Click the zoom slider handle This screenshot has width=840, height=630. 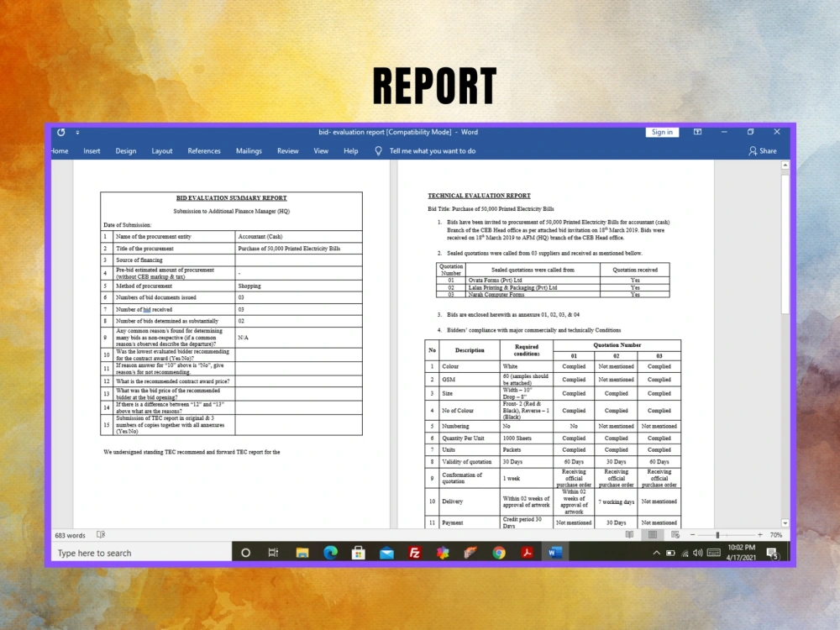coord(717,534)
